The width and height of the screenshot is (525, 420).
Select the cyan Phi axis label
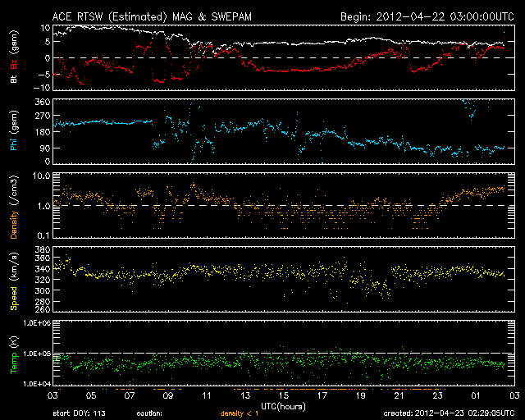(14, 143)
